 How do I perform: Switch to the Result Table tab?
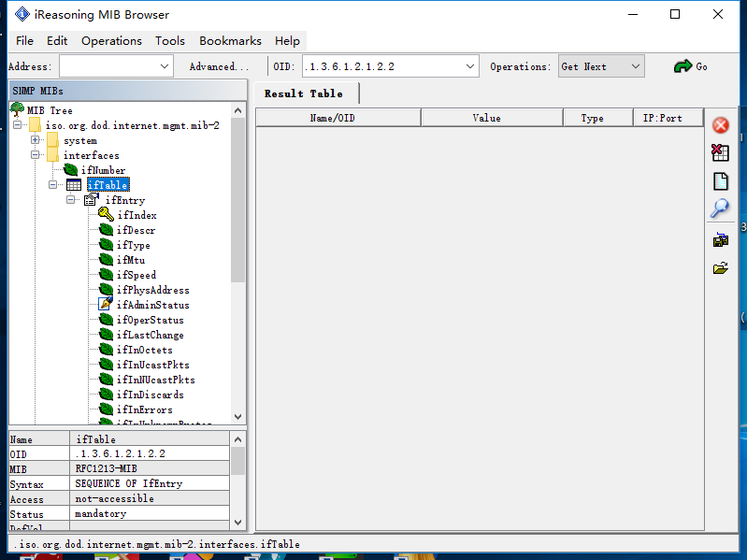304,93
